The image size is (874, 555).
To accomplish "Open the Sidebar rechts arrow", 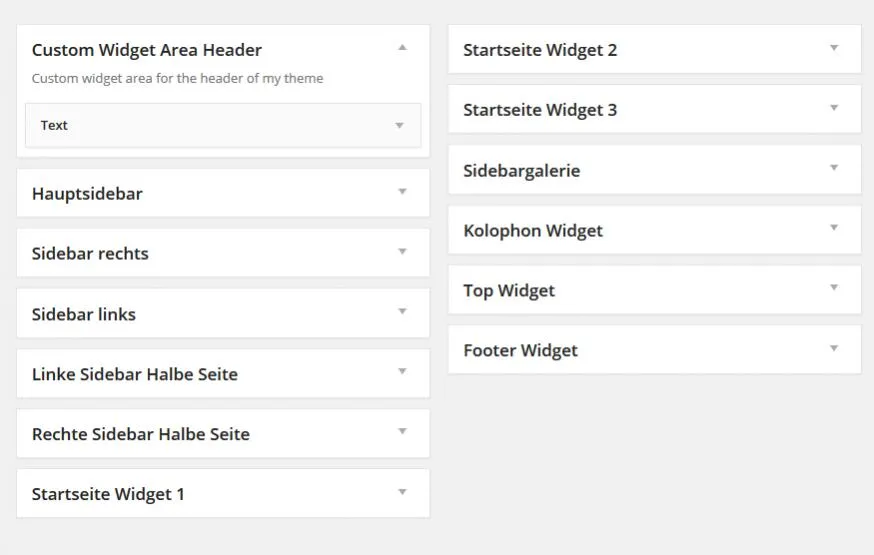I will point(402,251).
